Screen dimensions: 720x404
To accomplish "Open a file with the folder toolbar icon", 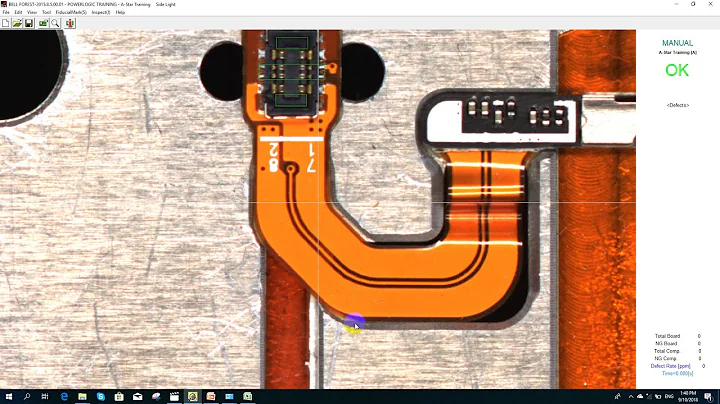I will click(17, 23).
